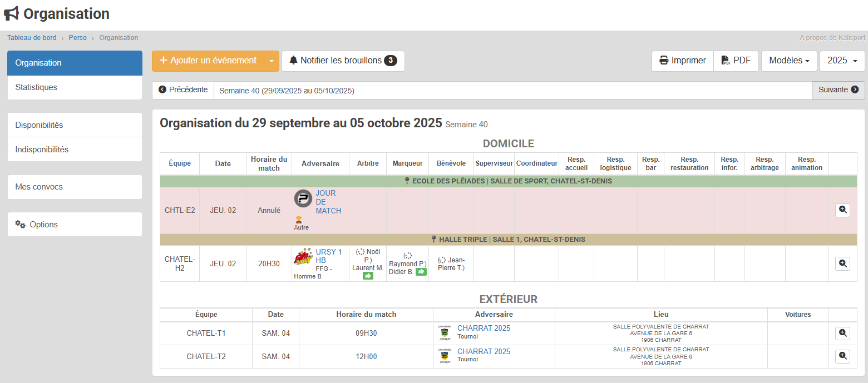
Task: Print the schedule with Imprimer
Action: click(683, 61)
